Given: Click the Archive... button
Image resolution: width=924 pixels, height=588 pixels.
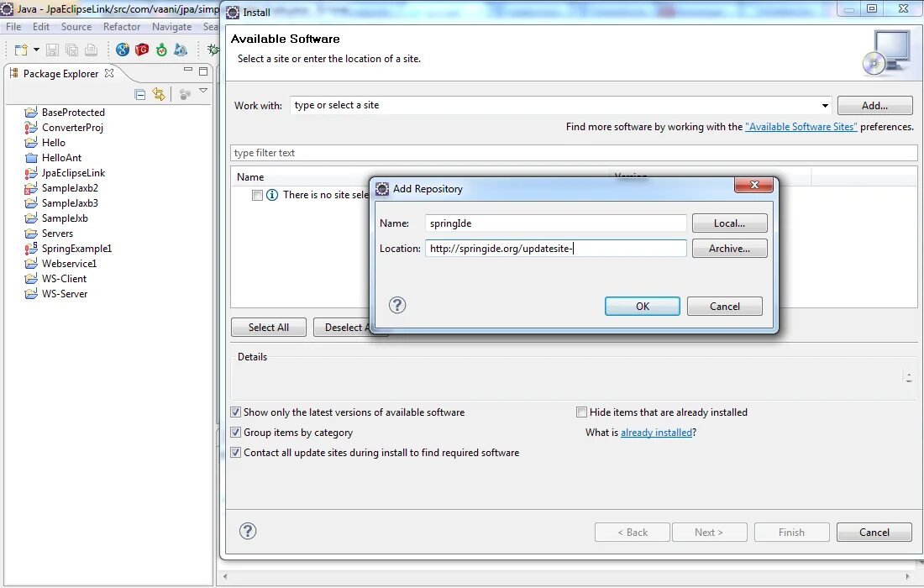Looking at the screenshot, I should pyautogui.click(x=729, y=248).
